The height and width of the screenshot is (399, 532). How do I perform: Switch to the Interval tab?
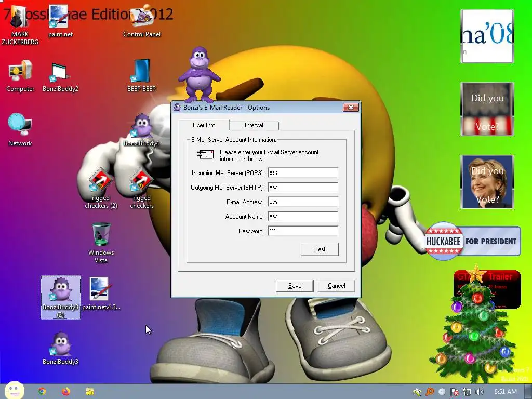254,125
